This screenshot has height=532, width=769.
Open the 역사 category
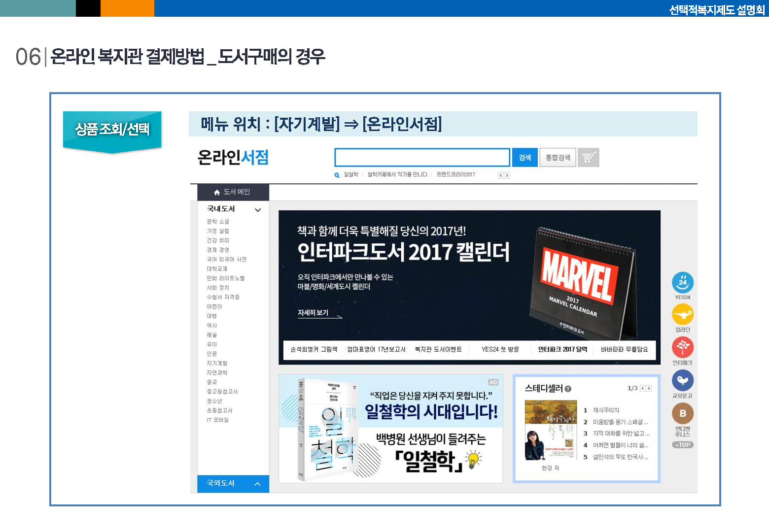[x=212, y=326]
